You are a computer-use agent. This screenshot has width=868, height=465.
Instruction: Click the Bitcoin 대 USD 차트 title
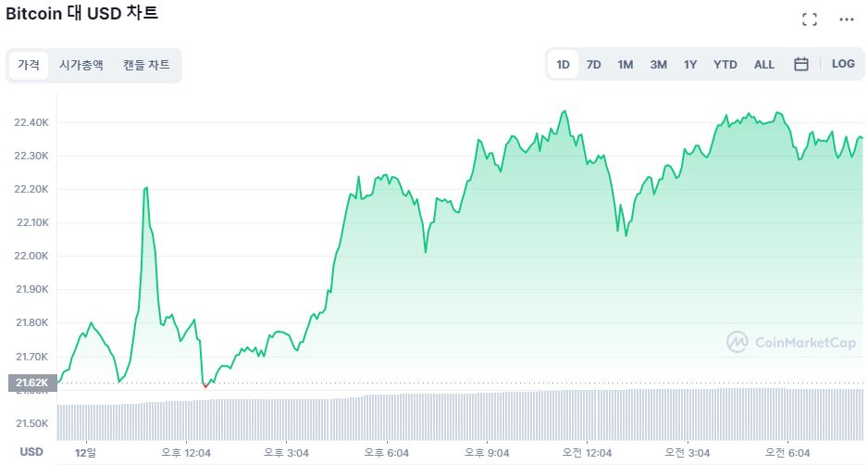click(x=81, y=13)
